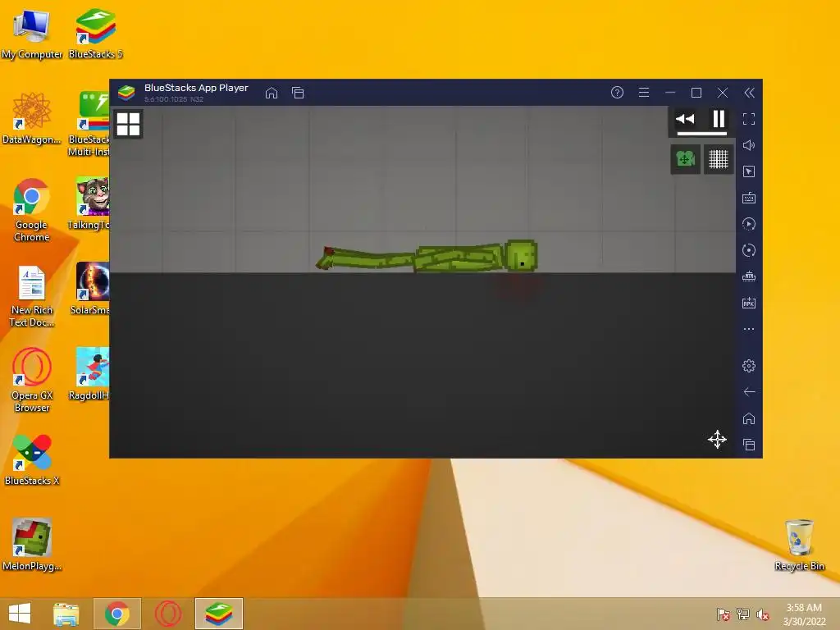This screenshot has height=630, width=840.
Task: Click the slow motion rewind button
Action: click(685, 119)
